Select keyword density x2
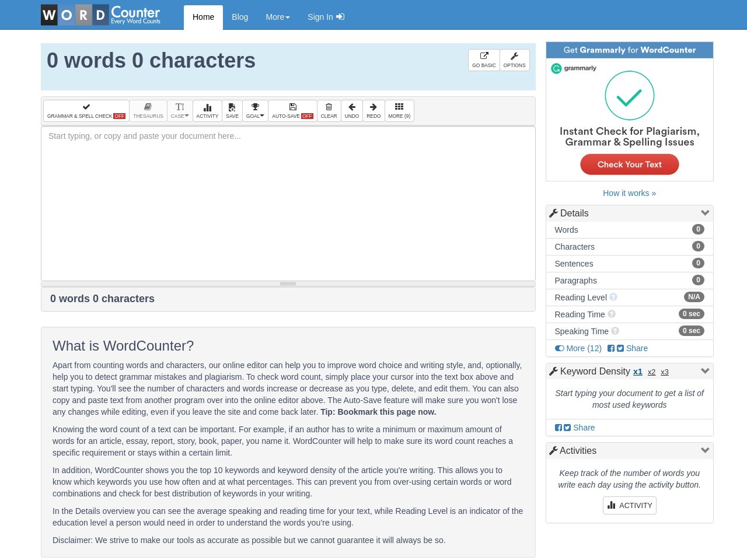 (651, 372)
